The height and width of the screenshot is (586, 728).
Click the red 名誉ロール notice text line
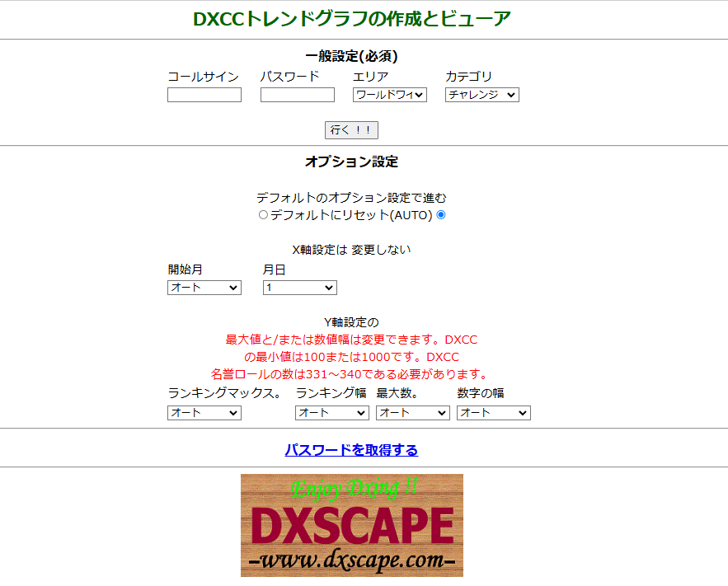[351, 374]
